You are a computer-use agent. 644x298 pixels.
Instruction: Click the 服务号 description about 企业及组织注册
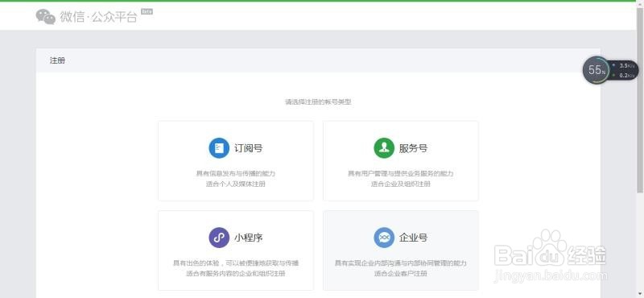pyautogui.click(x=401, y=184)
